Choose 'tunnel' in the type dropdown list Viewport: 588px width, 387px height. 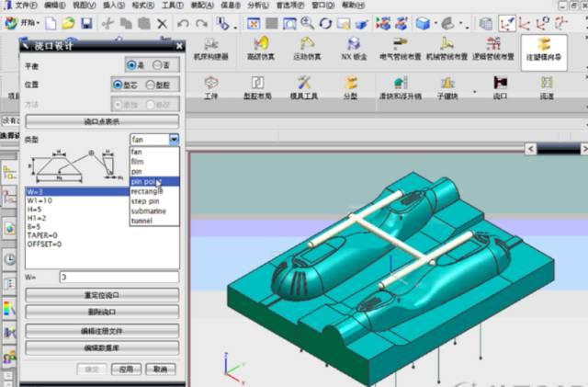[x=141, y=221]
